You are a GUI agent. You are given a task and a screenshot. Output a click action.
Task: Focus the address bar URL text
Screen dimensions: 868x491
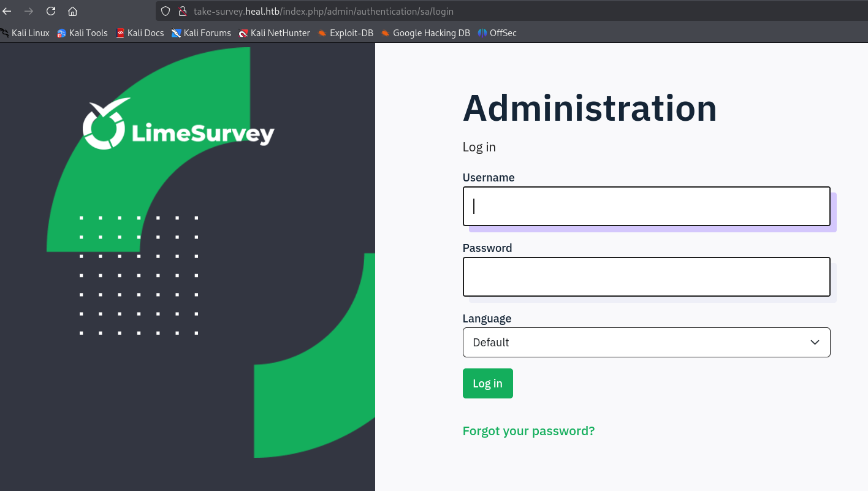click(x=324, y=11)
